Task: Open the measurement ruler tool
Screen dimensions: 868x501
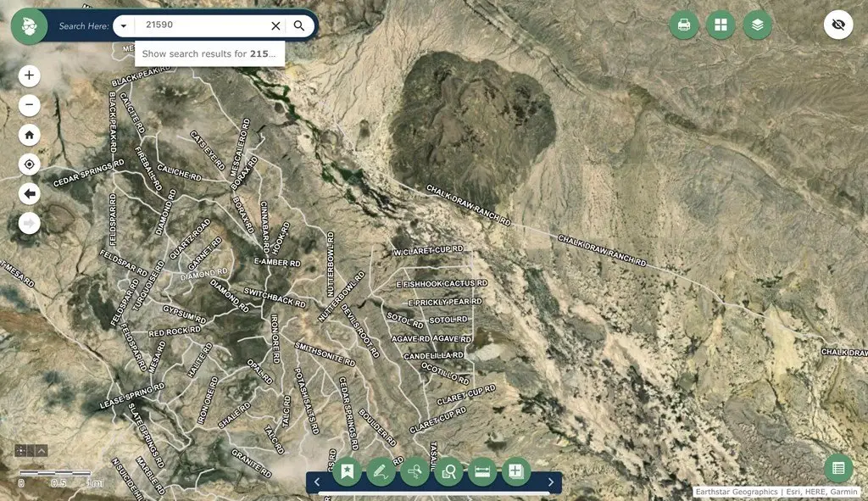Action: pyautogui.click(x=482, y=471)
